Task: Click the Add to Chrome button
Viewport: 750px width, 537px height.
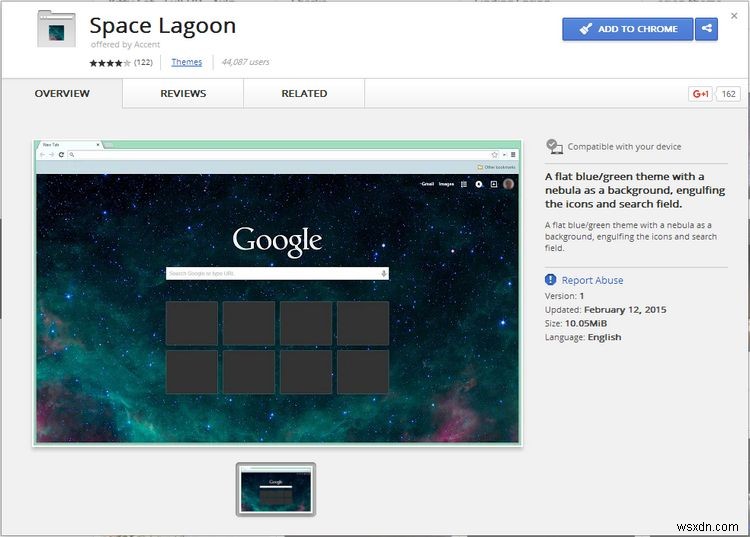Action: coord(628,29)
